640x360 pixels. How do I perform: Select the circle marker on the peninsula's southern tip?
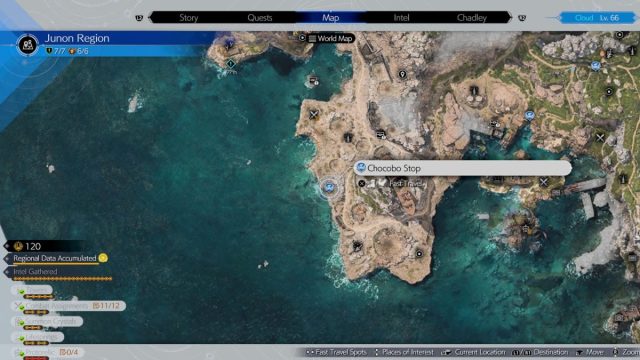coord(419,254)
